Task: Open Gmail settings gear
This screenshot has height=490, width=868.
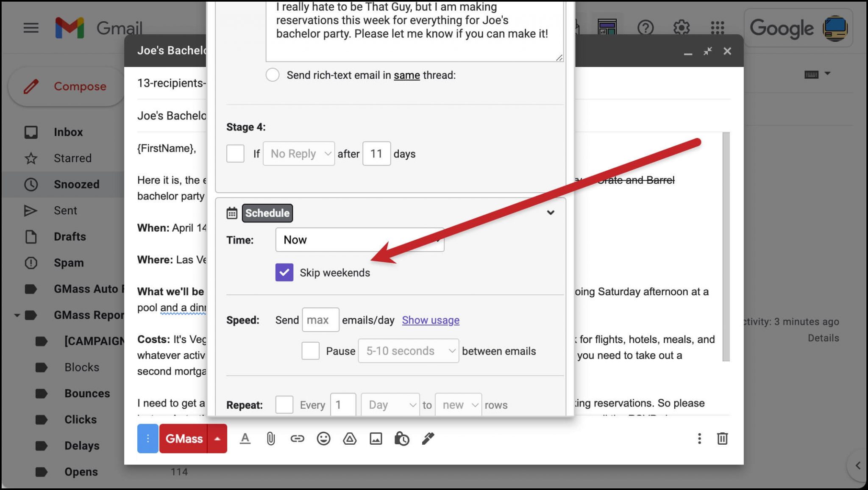Action: pos(682,28)
